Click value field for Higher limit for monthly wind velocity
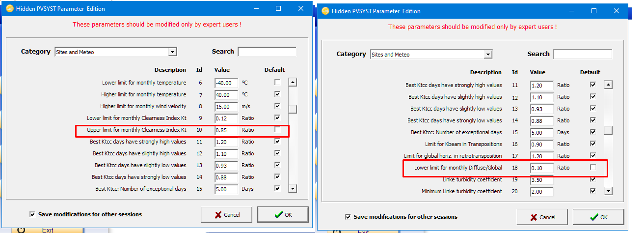644x233 pixels. coord(226,106)
